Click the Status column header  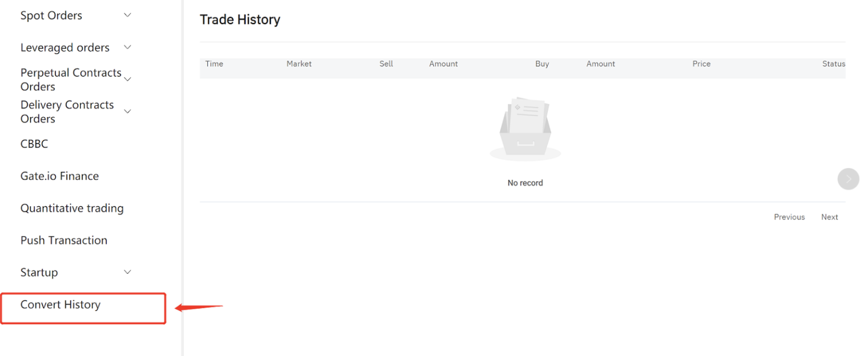pyautogui.click(x=834, y=64)
